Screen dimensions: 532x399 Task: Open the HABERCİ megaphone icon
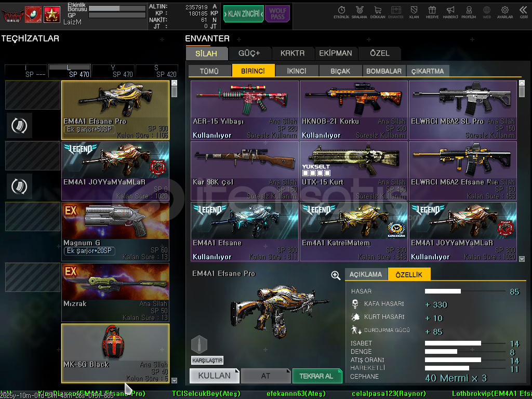click(450, 12)
